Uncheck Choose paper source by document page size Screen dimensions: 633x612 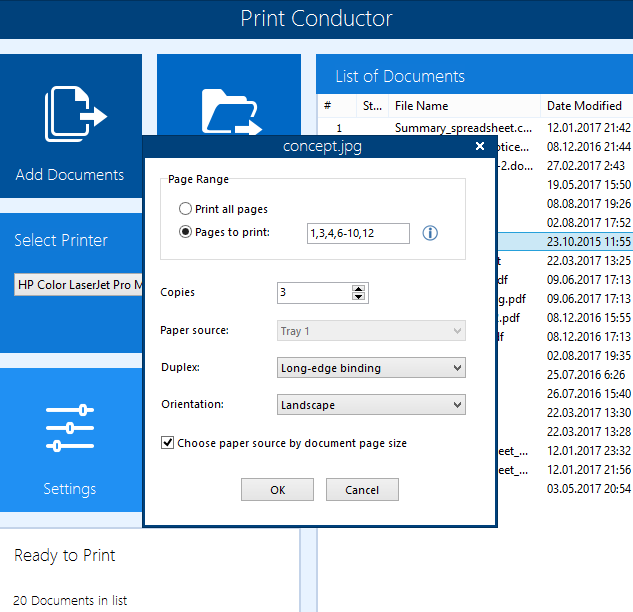(168, 442)
